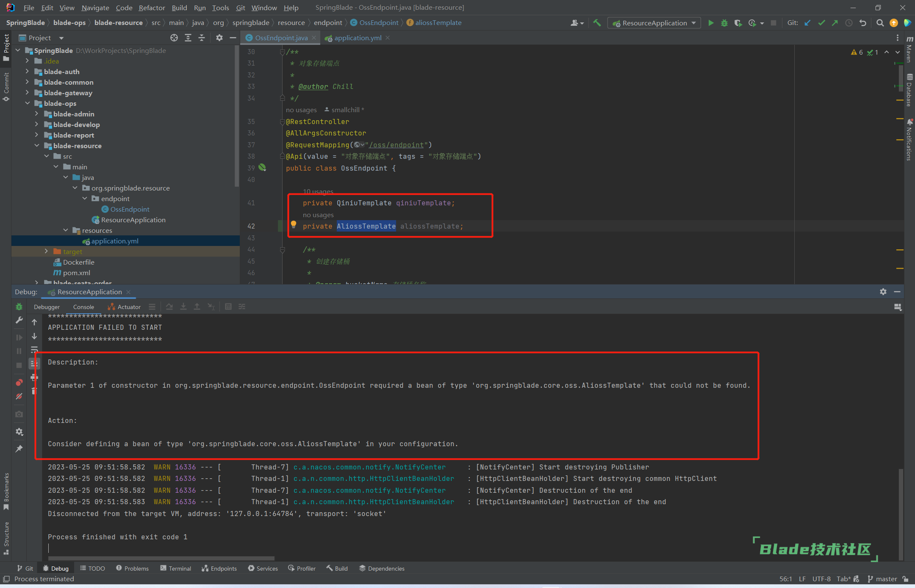Image resolution: width=915 pixels, height=588 pixels.
Task: Open Project panel settings gear
Action: pyautogui.click(x=219, y=38)
